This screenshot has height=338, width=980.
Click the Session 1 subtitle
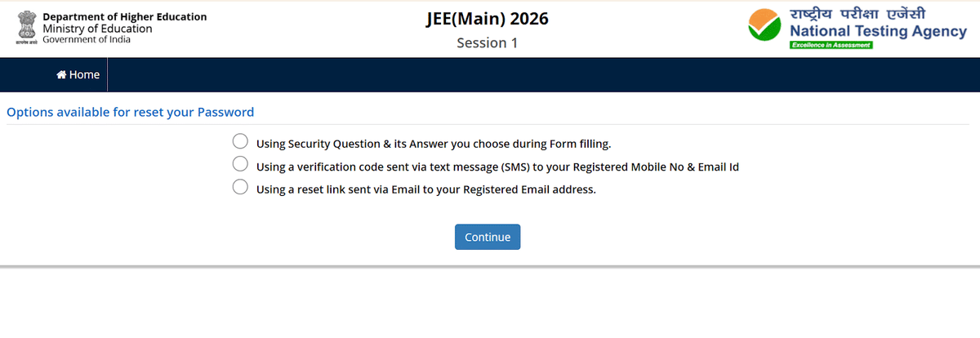[x=488, y=43]
